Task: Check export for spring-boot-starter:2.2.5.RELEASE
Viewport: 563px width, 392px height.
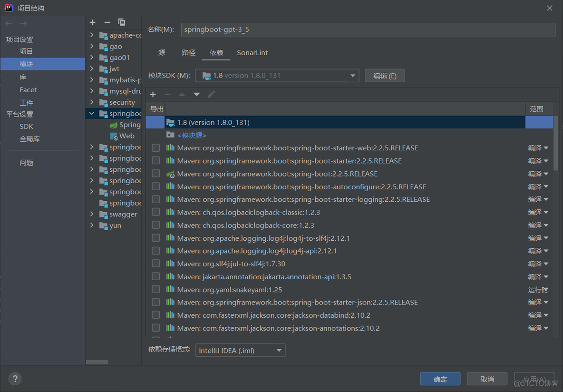Action: click(156, 161)
